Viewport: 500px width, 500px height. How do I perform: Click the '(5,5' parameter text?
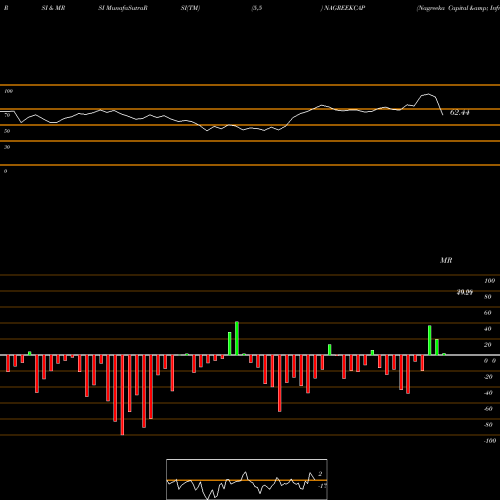[x=257, y=8]
